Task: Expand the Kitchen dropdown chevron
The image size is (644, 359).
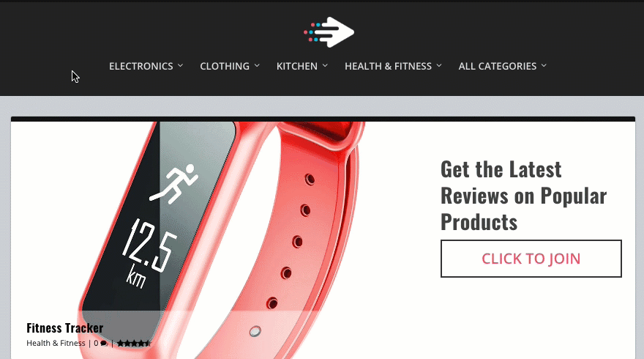Action: [x=325, y=66]
